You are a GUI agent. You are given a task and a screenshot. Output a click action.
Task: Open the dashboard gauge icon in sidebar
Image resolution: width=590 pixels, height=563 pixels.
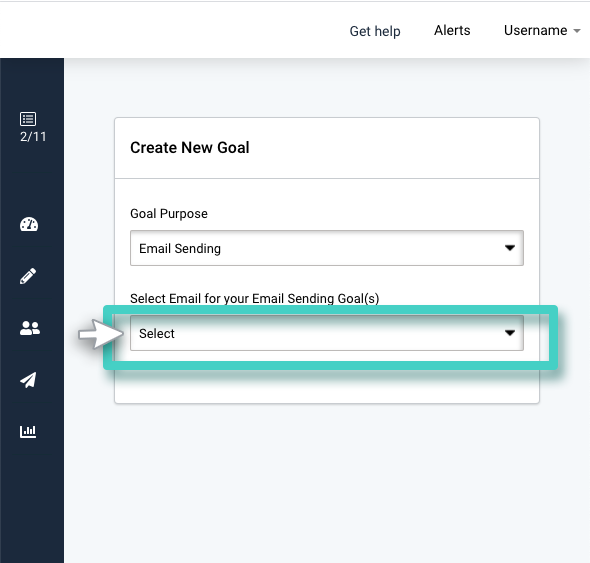pyautogui.click(x=29, y=224)
